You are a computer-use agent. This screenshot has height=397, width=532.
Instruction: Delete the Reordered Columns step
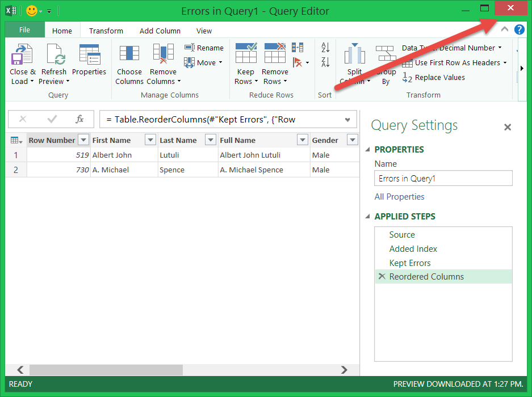pos(382,277)
